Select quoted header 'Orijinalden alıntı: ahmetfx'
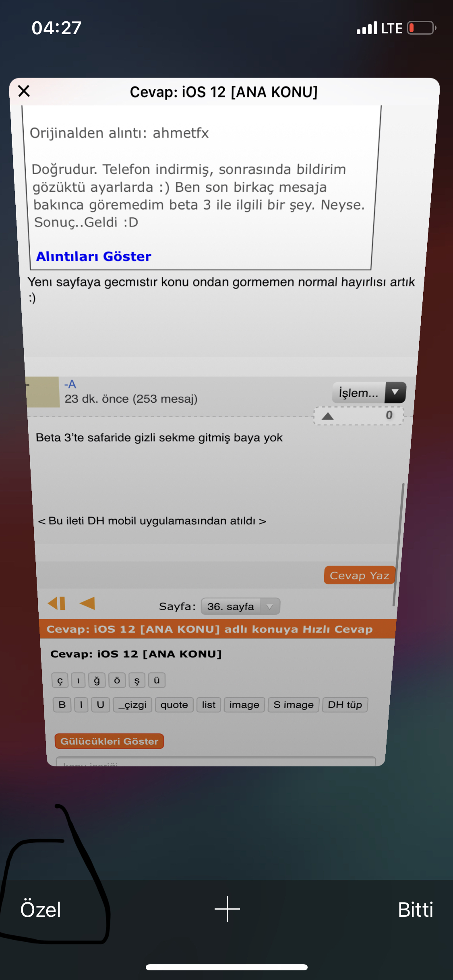Viewport: 453px width, 980px height. tap(119, 133)
